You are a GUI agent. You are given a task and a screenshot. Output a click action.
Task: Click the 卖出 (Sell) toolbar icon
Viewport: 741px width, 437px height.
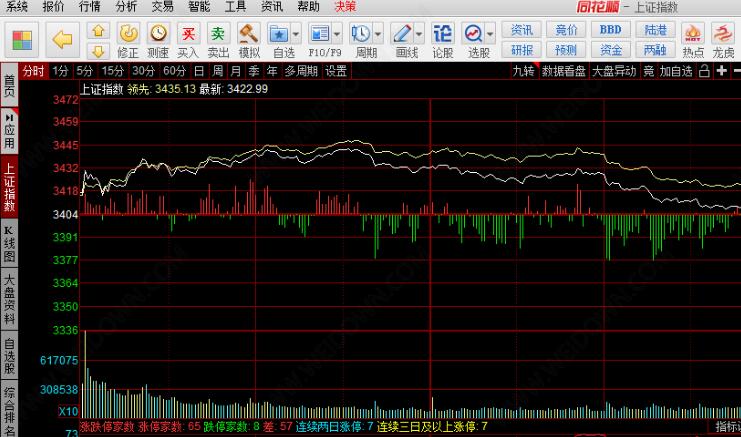[217, 39]
